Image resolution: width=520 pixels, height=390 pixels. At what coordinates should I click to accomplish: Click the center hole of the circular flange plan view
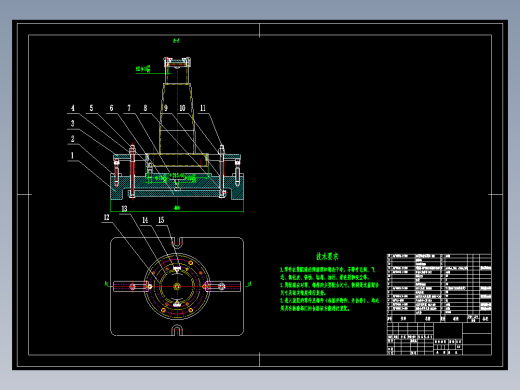(x=177, y=286)
